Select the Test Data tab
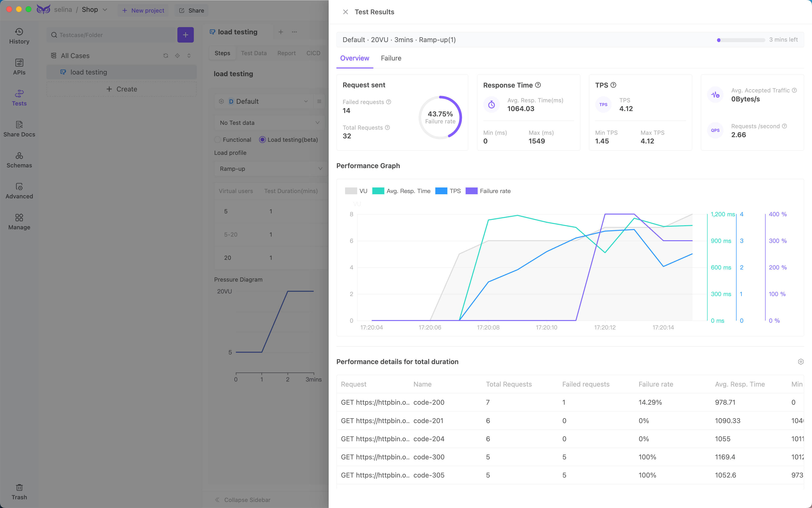Viewport: 812px width, 508px height. click(254, 53)
